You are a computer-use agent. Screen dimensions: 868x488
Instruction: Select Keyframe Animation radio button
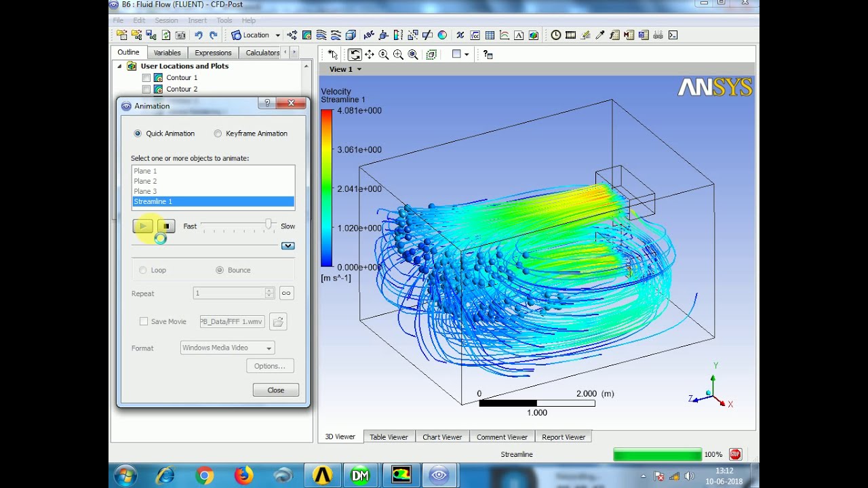pos(218,134)
